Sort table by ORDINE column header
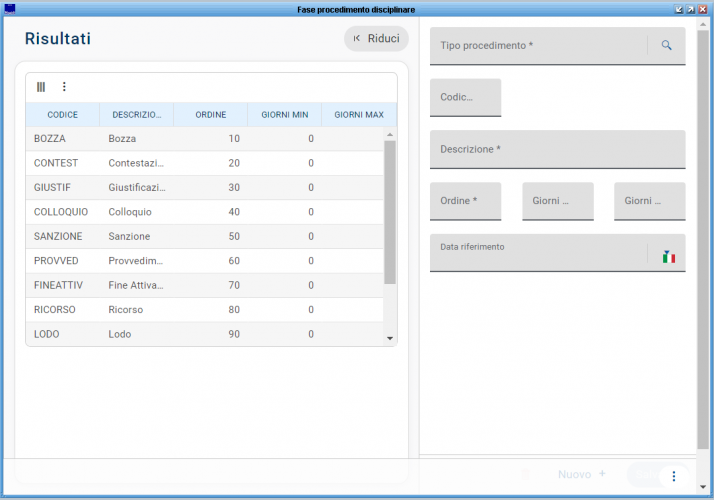714x500 pixels. pyautogui.click(x=210, y=115)
